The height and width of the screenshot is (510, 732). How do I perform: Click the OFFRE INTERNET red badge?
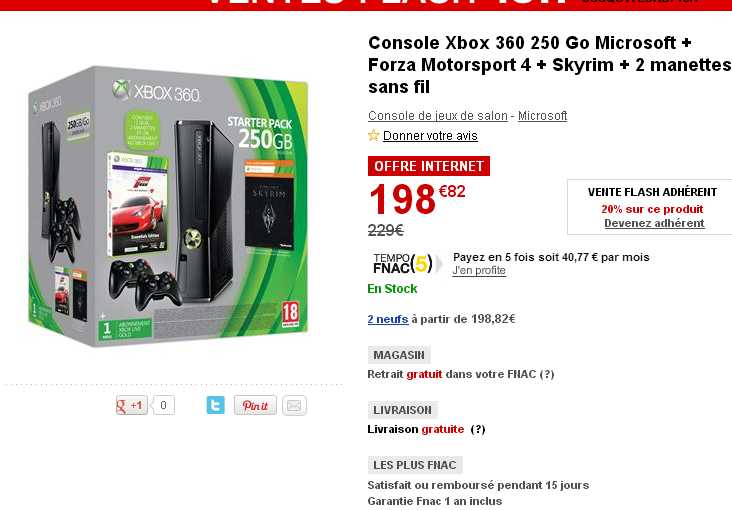[429, 166]
